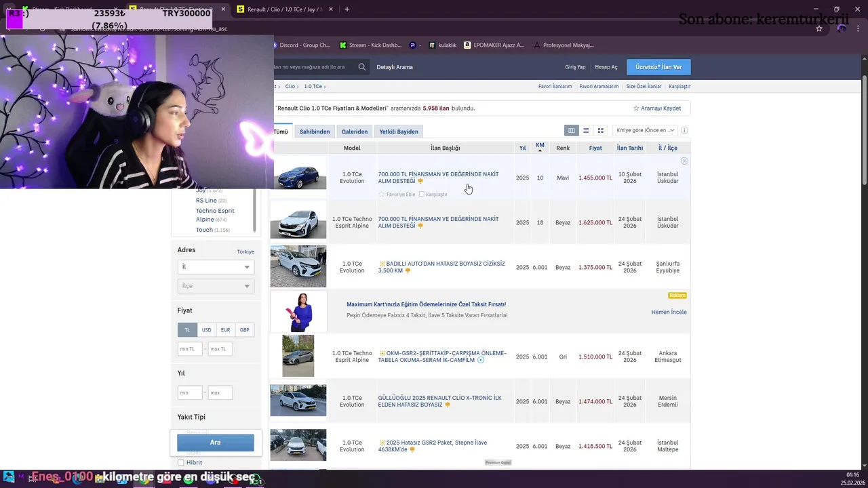The height and width of the screenshot is (488, 868).
Task: Click the Detaylı Arama link
Action: point(395,67)
